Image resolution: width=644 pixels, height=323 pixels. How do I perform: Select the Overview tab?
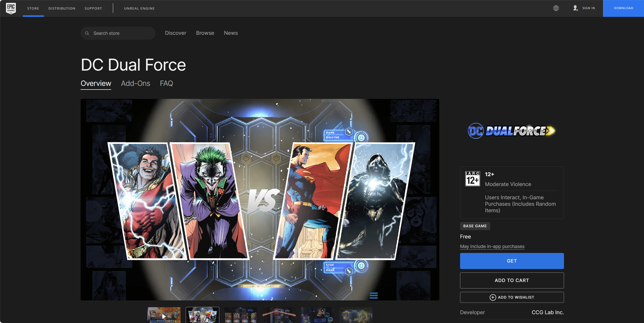96,83
